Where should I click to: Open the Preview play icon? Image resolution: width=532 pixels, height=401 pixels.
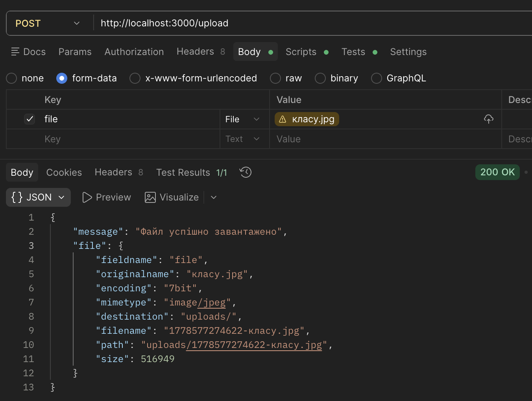87,197
